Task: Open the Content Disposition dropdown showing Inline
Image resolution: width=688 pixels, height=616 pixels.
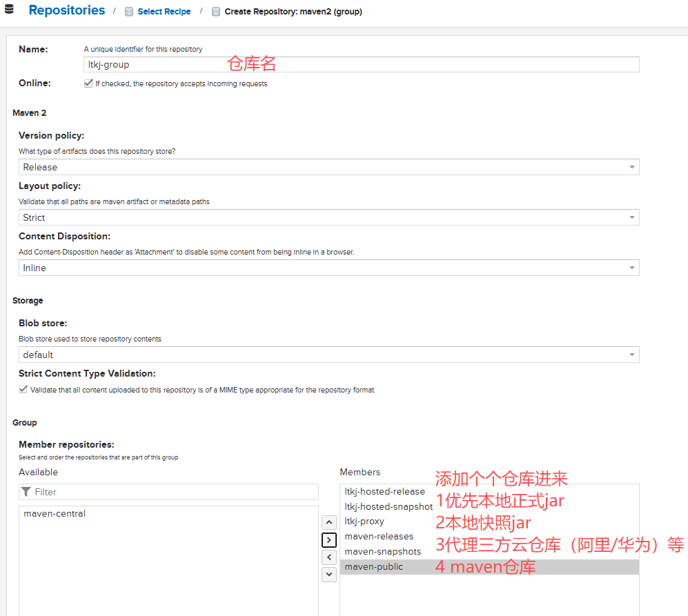Action: click(328, 268)
